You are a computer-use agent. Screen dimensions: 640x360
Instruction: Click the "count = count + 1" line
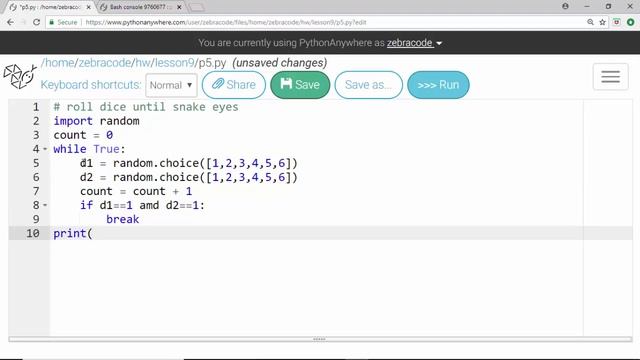tap(136, 191)
